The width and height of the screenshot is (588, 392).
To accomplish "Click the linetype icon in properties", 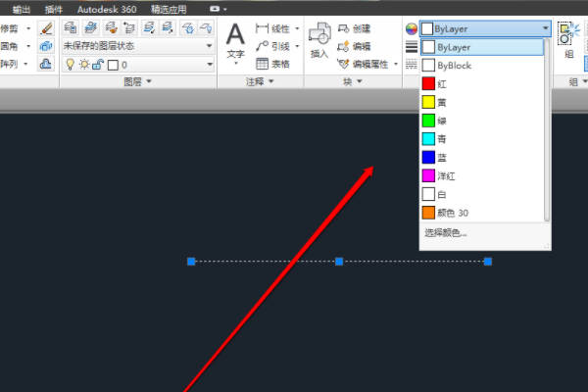I will (412, 64).
